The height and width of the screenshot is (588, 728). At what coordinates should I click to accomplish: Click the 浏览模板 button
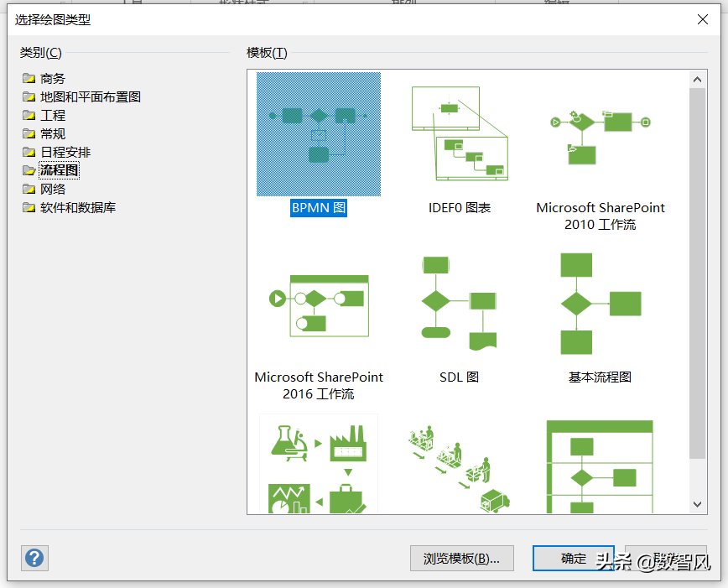[x=461, y=558]
